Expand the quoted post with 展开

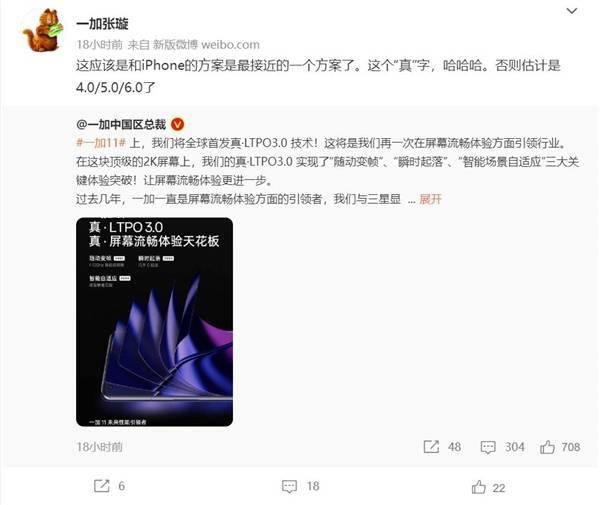[430, 199]
